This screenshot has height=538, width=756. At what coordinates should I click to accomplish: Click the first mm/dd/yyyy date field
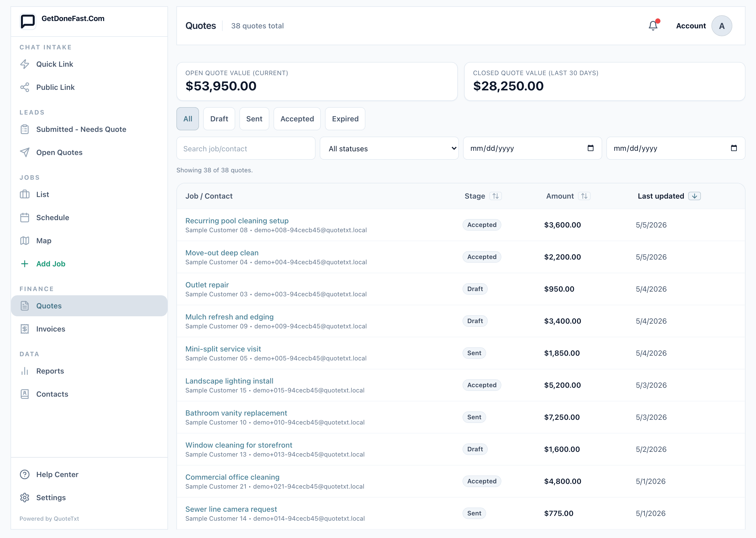click(x=532, y=148)
